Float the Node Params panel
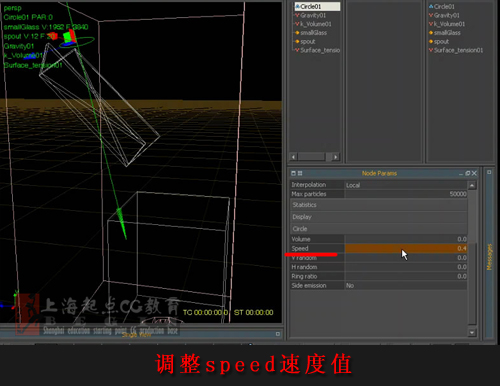The height and width of the screenshot is (386, 500). pos(468,173)
